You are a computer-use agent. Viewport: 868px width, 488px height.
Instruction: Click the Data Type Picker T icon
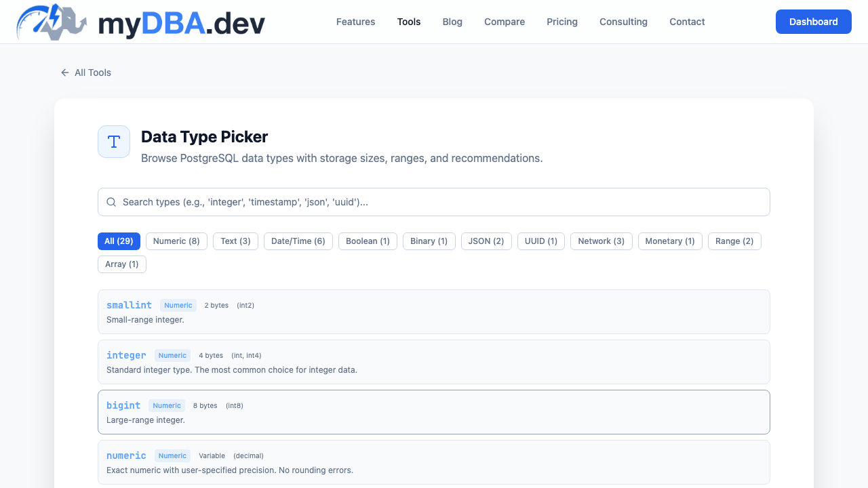click(114, 142)
